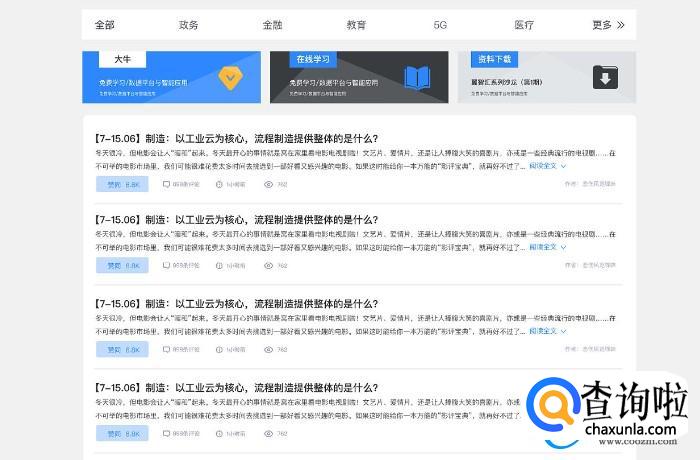Click the clock time icon under second article
The height and width of the screenshot is (460, 700).
[x=219, y=266]
